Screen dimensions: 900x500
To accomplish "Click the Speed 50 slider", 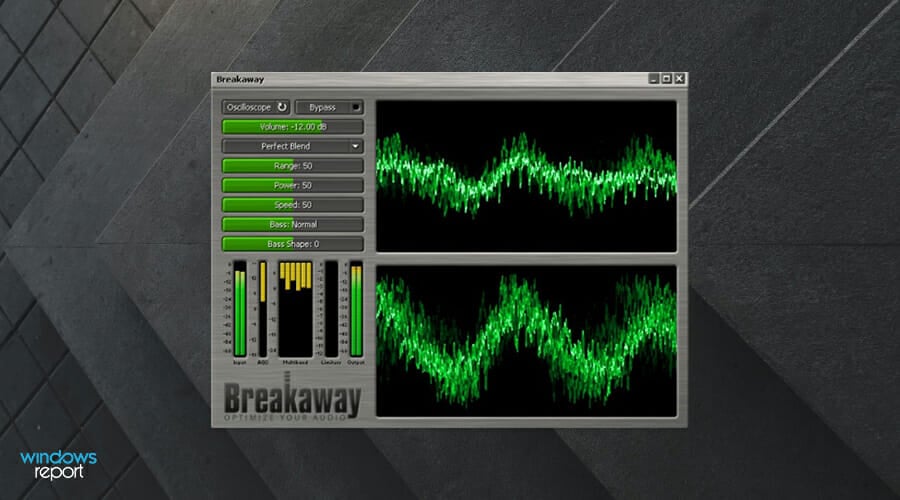I will click(292, 205).
